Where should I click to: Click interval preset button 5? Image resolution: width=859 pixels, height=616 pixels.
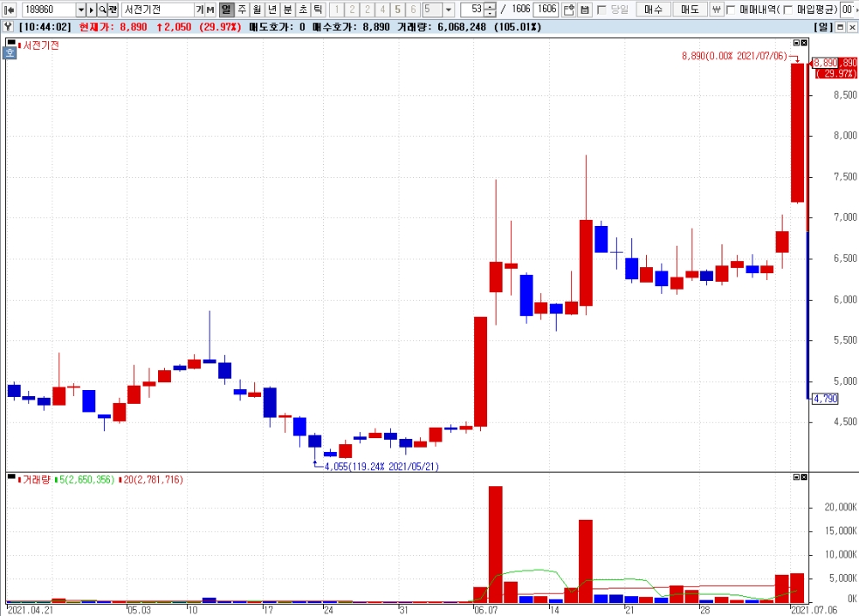(398, 9)
